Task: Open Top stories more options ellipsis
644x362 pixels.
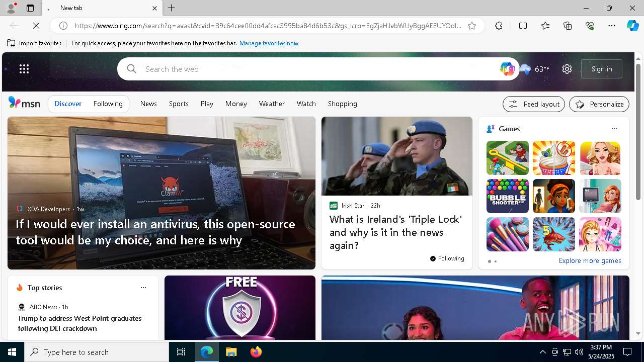Action: point(143,288)
